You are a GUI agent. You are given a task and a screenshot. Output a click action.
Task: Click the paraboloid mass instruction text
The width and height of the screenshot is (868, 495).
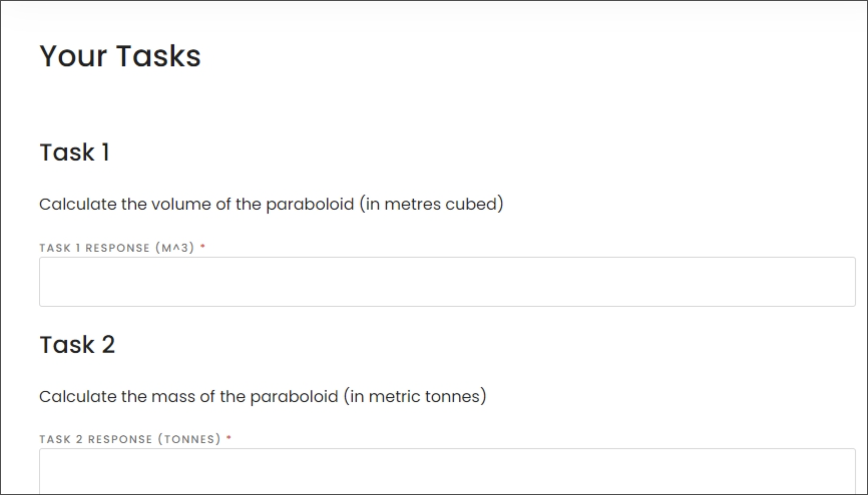pyautogui.click(x=262, y=396)
